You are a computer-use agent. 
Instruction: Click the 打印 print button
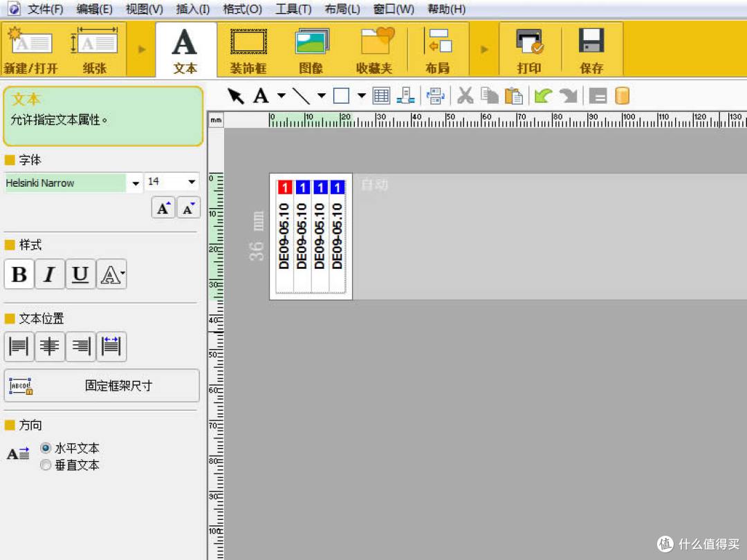click(x=529, y=50)
